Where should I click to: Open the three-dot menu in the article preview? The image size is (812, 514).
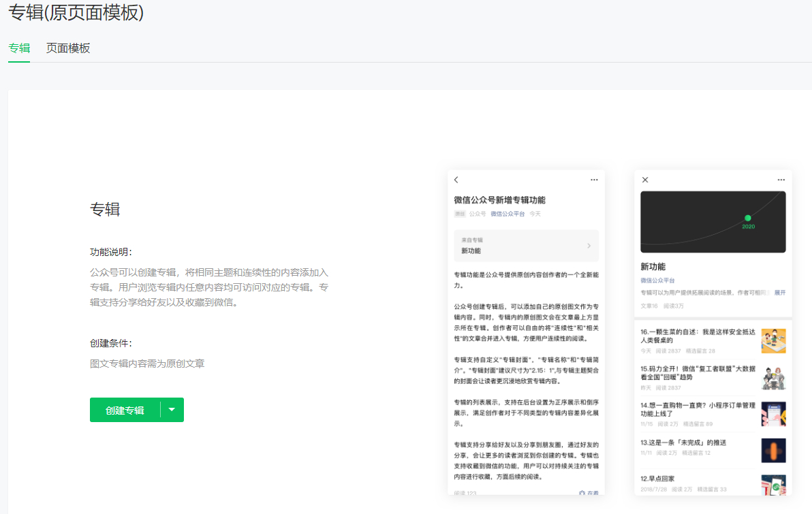(x=594, y=180)
